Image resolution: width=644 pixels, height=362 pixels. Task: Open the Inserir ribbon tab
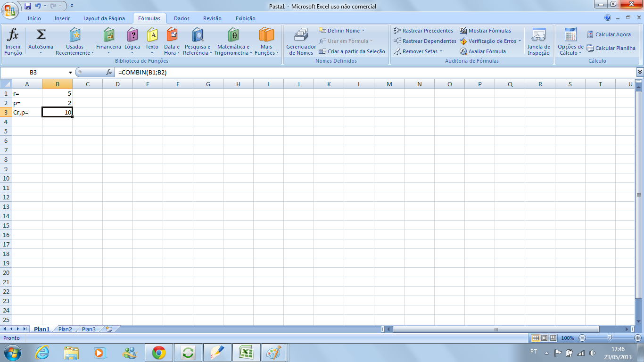pyautogui.click(x=62, y=18)
